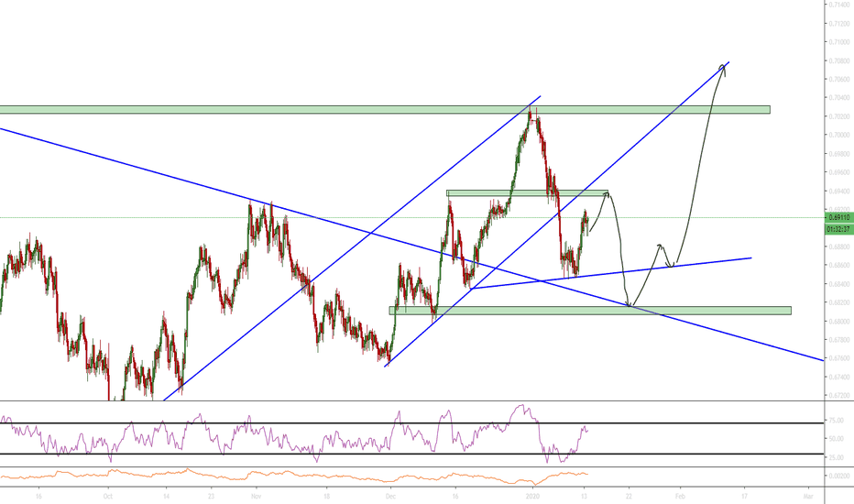Select the small middle green zone rectangle
This screenshot has width=854, height=504.
tap(527, 192)
